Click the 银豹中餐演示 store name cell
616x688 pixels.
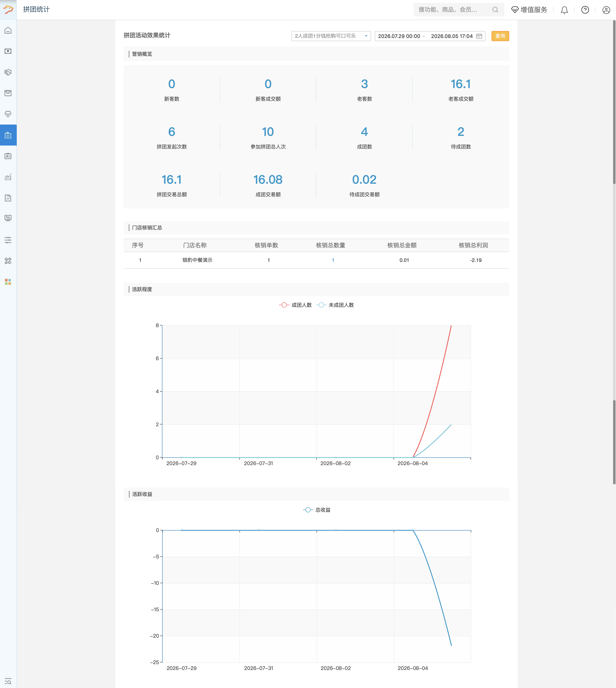click(197, 260)
